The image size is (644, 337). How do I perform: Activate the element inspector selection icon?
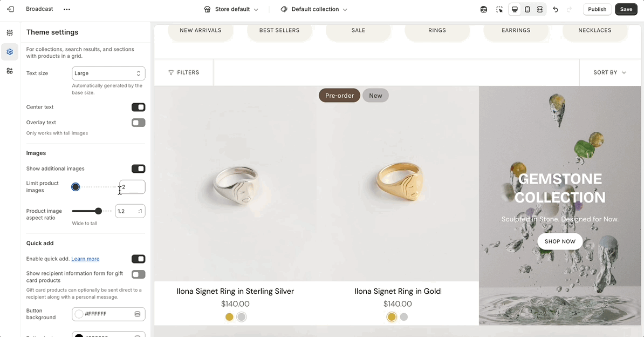[x=499, y=9]
